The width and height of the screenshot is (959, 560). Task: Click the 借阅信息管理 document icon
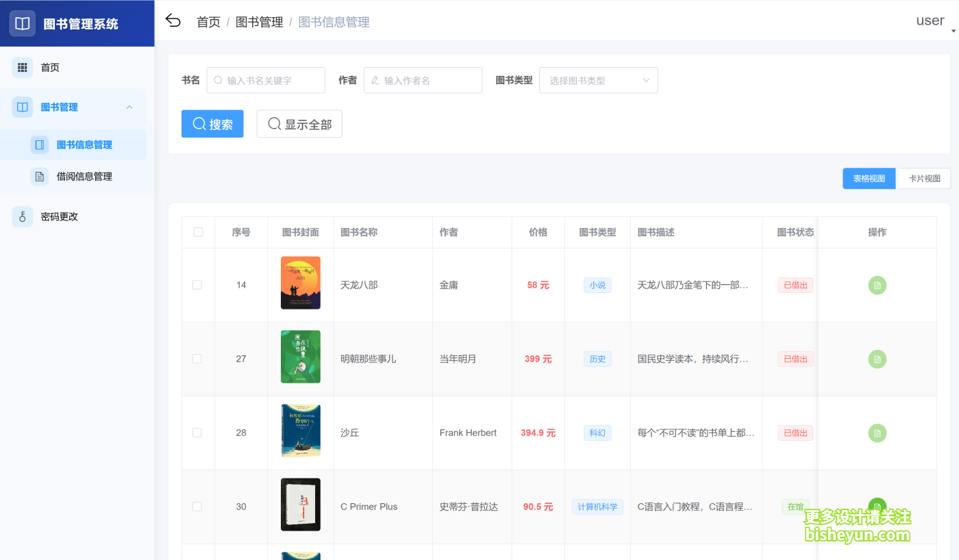pyautogui.click(x=39, y=176)
